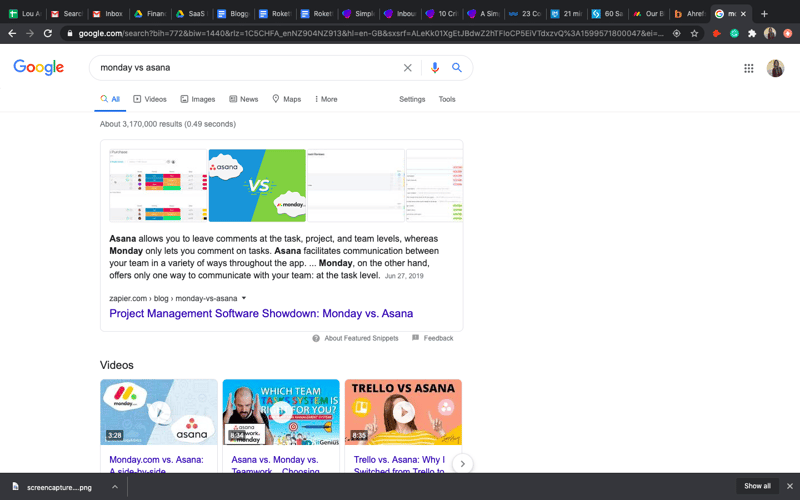
Task: Open Trello vs. Asana video link
Action: (399, 465)
